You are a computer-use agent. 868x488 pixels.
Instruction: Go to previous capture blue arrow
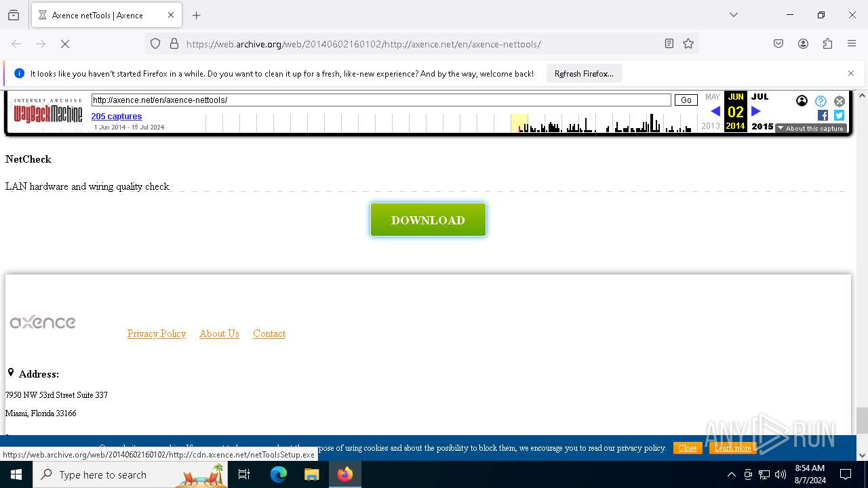click(x=715, y=112)
